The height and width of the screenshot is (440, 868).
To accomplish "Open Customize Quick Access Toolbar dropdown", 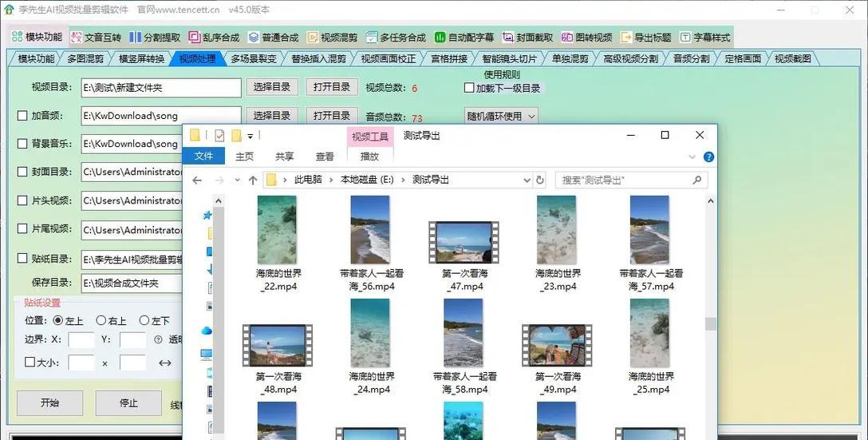I will [x=251, y=136].
